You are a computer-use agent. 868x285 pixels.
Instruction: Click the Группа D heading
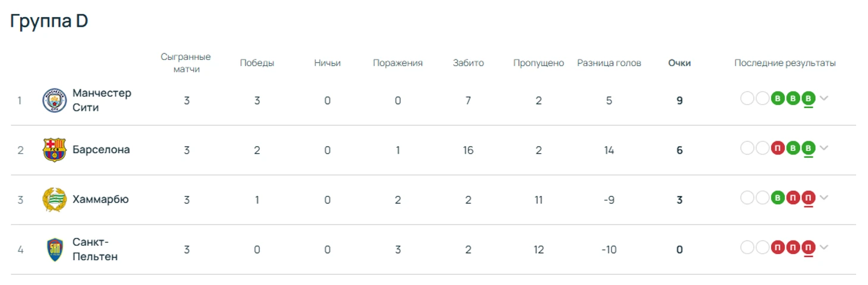pos(49,21)
